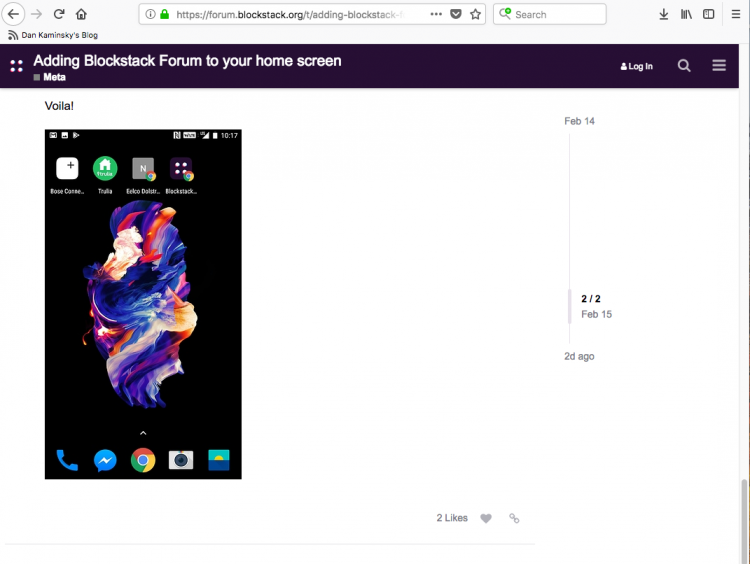Click the Blockstack logo home icon
This screenshot has height=564, width=750.
point(16,66)
